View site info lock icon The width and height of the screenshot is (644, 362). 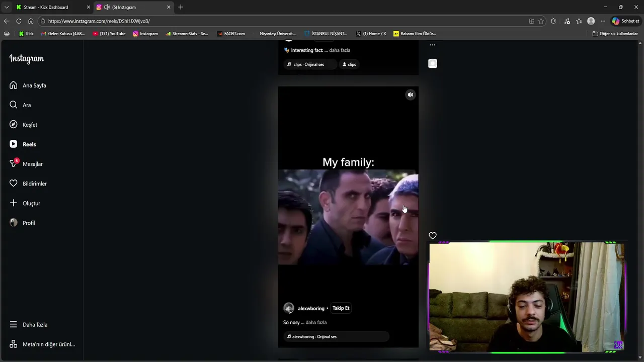43,21
